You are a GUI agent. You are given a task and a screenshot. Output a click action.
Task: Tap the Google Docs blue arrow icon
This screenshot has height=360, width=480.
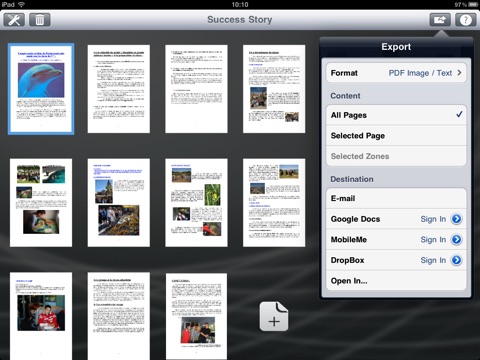[456, 219]
